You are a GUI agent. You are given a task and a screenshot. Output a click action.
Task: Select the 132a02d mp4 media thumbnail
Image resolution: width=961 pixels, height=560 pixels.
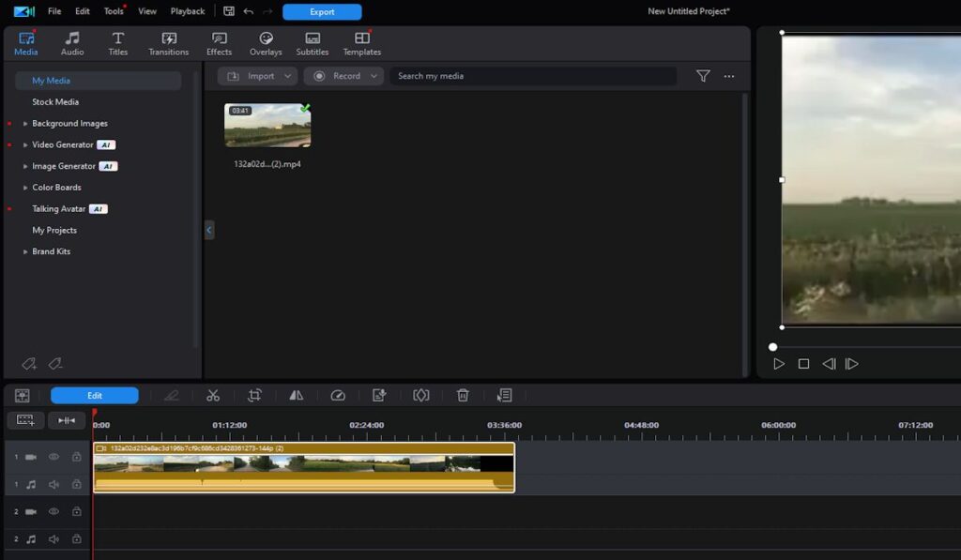click(267, 126)
